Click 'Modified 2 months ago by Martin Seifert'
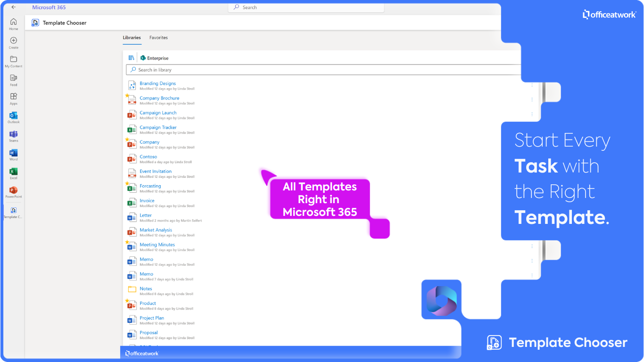 pyautogui.click(x=171, y=221)
